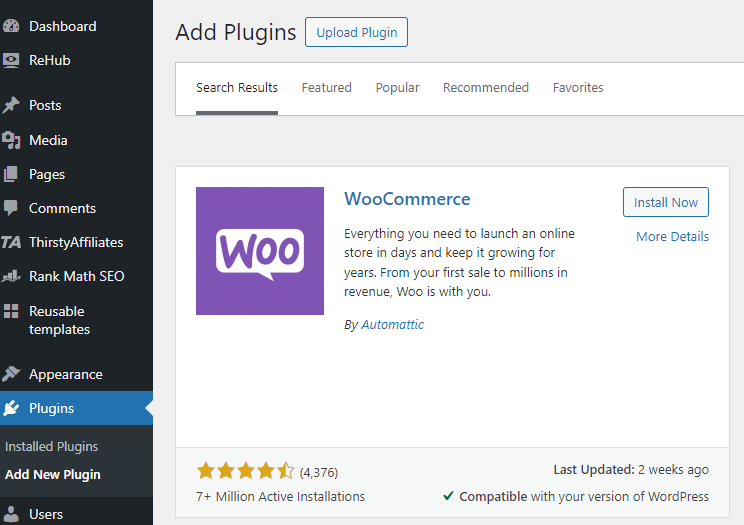This screenshot has height=525, width=744.
Task: Click the Last Updated 2 weeks ago text
Action: coord(631,470)
